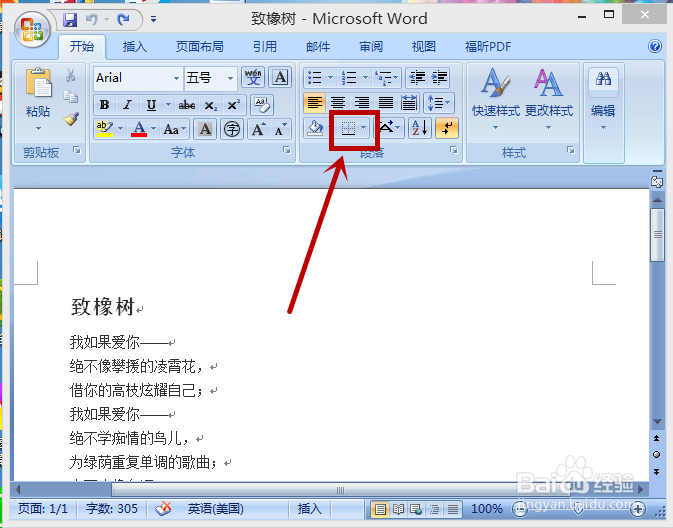Click the Paste clipboard icon

(x=38, y=82)
